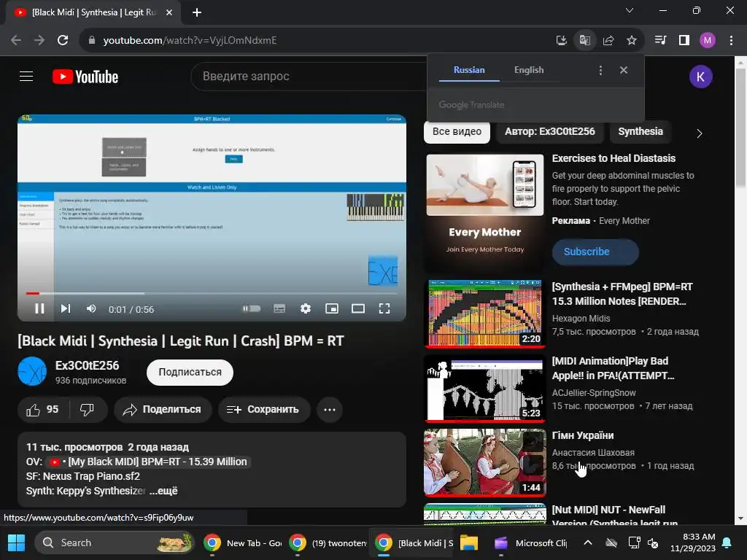Dislike the video with thumbs down

[x=88, y=410]
